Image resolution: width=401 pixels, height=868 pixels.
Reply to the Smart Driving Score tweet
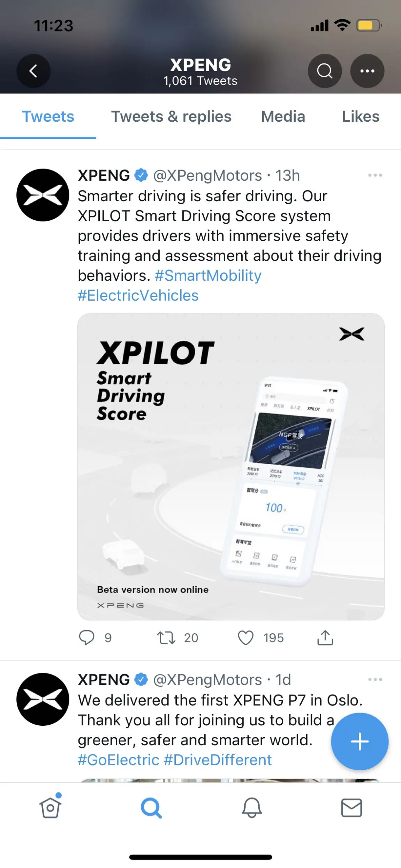87,638
